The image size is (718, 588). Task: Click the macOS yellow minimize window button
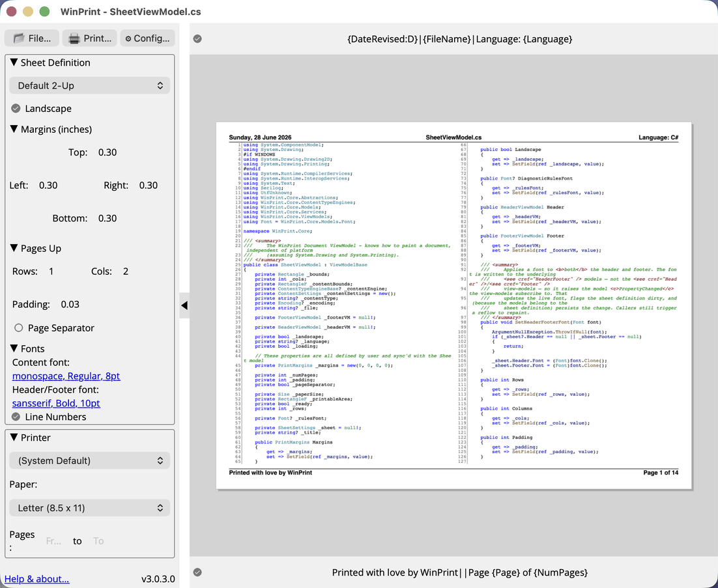[x=28, y=12]
